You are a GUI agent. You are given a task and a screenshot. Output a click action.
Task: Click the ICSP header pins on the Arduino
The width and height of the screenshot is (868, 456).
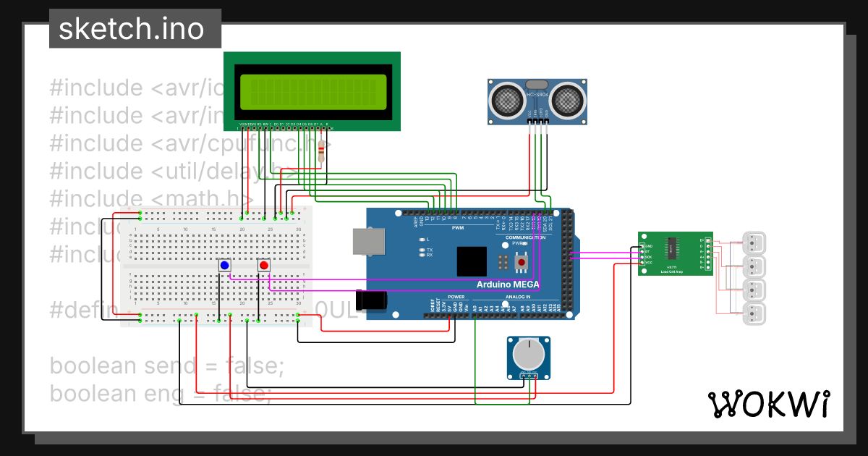point(502,261)
